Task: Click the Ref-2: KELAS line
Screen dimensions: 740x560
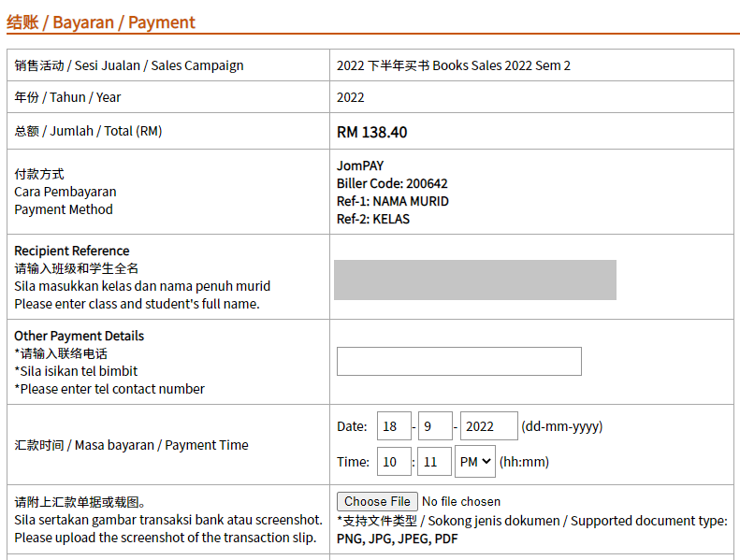Action: 373,220
